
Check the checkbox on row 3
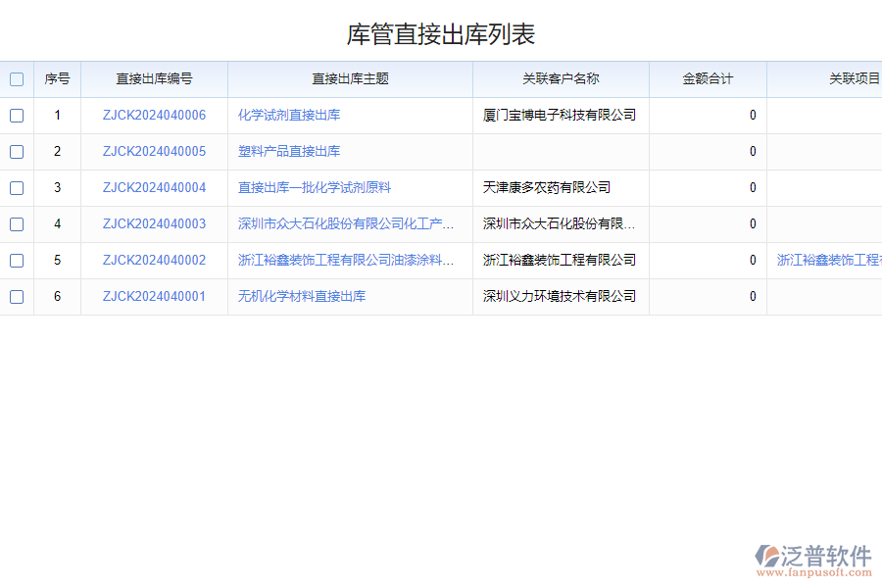(x=17, y=187)
